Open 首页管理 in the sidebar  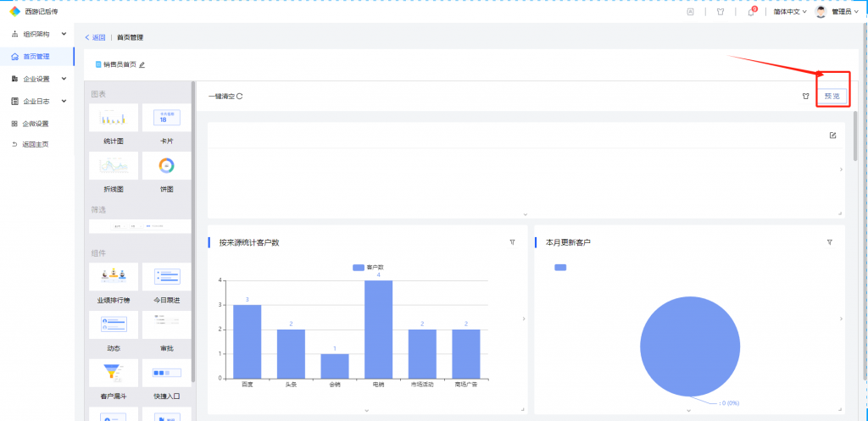(37, 57)
